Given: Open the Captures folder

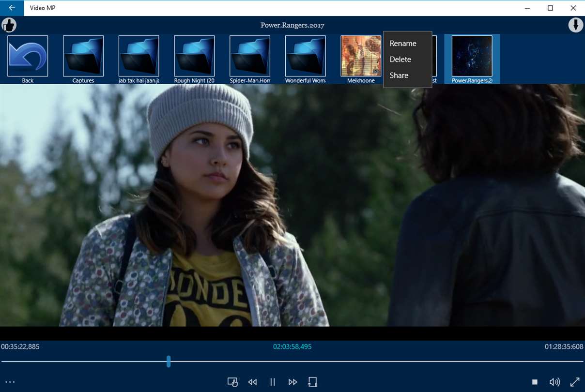Looking at the screenshot, I should (x=83, y=59).
